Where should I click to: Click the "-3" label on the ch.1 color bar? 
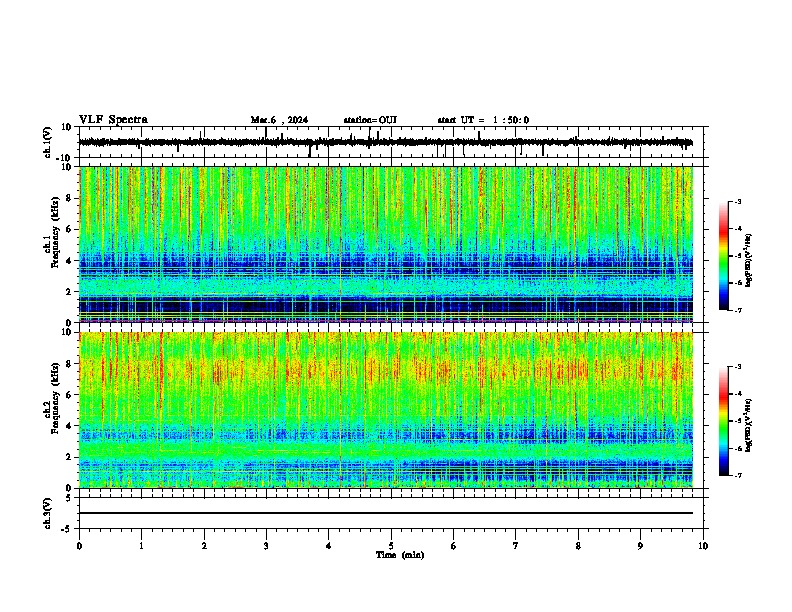[x=737, y=201]
